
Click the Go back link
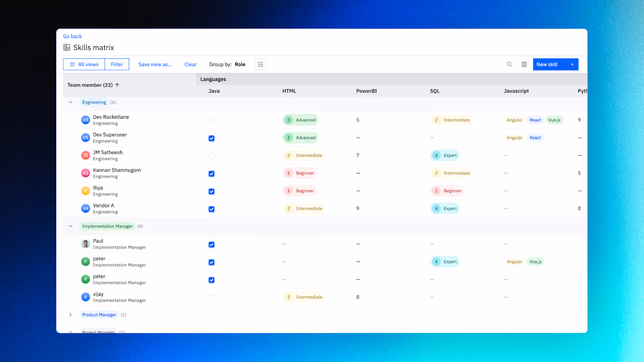(72, 36)
